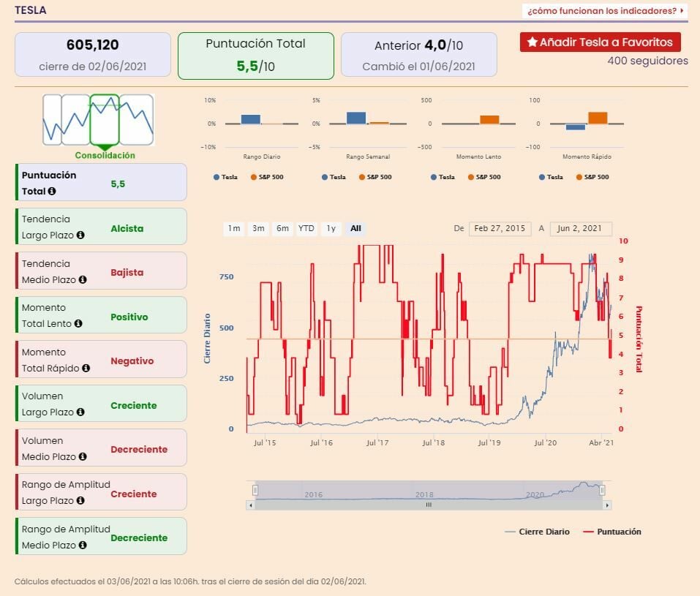Toggle S&P 500 legend under Momento Rápido chart
Viewport: 700px width, 596px height.
point(592,177)
